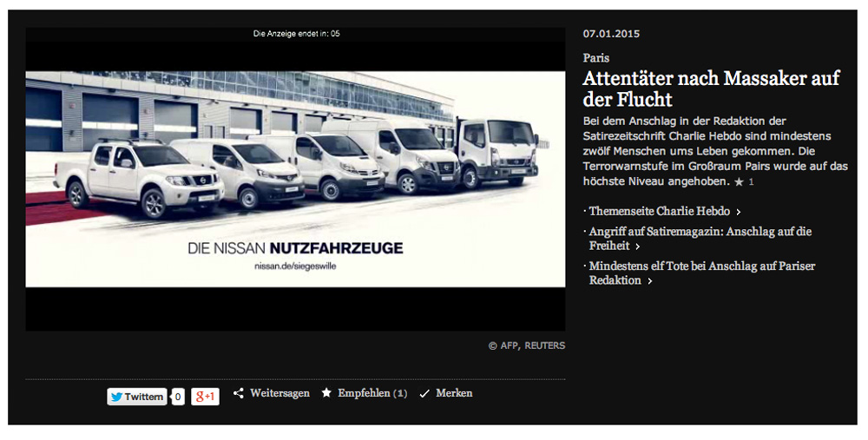Click the Weitersagen share icon
Screen dimensions: 868x440
[239, 393]
